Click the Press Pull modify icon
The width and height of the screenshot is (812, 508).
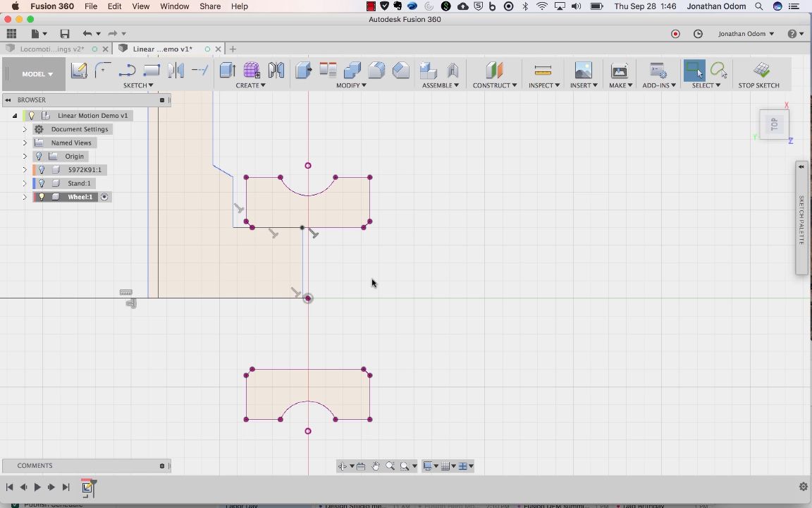(304, 70)
